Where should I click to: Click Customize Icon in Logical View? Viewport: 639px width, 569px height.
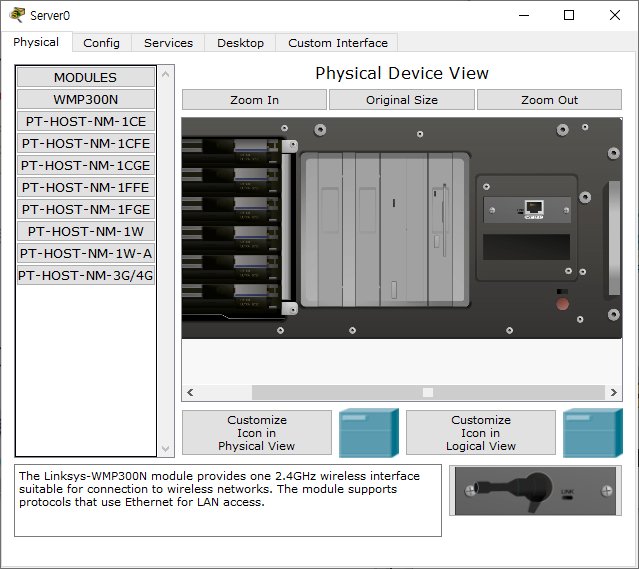[x=481, y=432]
